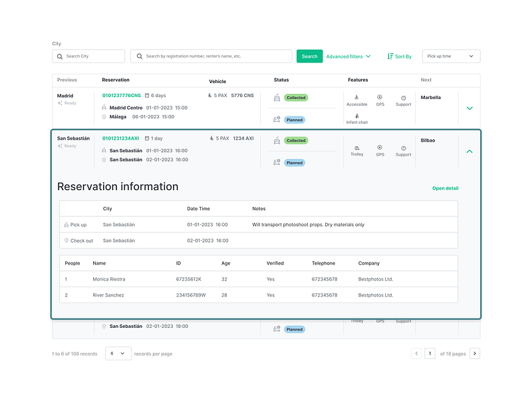
Task: Click the Infant chair feature icon
Action: pyautogui.click(x=356, y=116)
